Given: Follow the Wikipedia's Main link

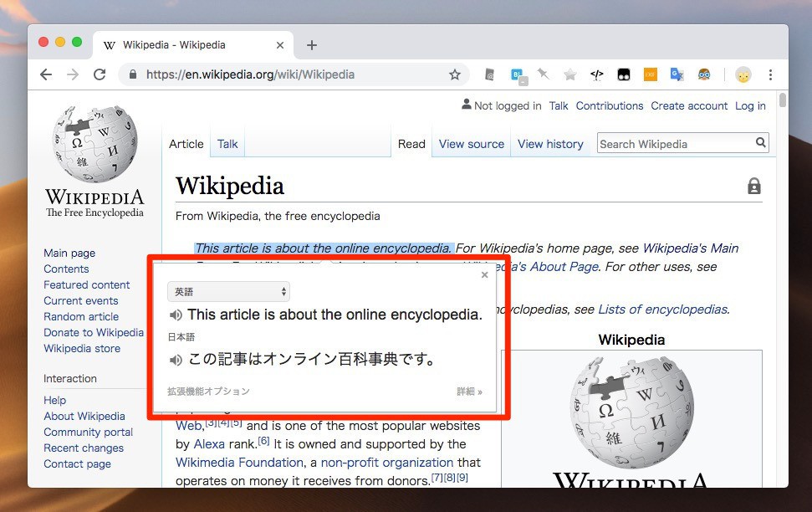Looking at the screenshot, I should pyautogui.click(x=691, y=248).
